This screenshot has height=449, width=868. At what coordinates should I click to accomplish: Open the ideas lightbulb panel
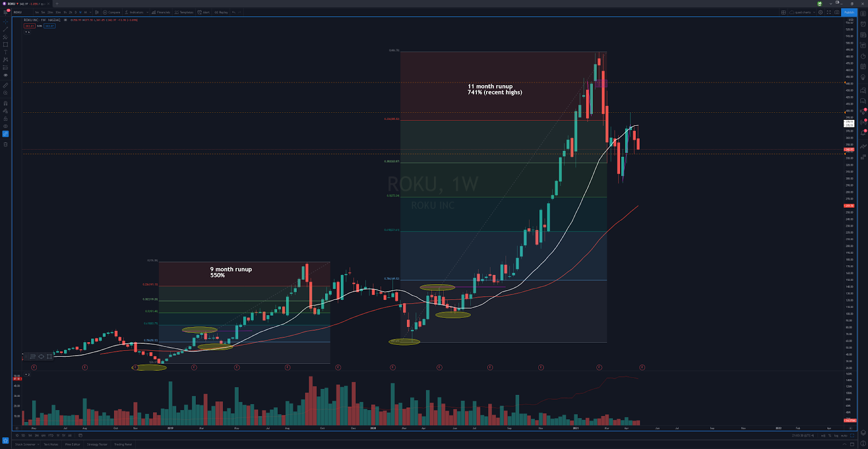[x=863, y=77]
